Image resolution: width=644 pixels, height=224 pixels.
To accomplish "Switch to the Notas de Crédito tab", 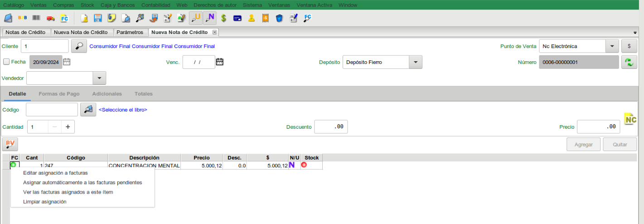I will 25,32.
